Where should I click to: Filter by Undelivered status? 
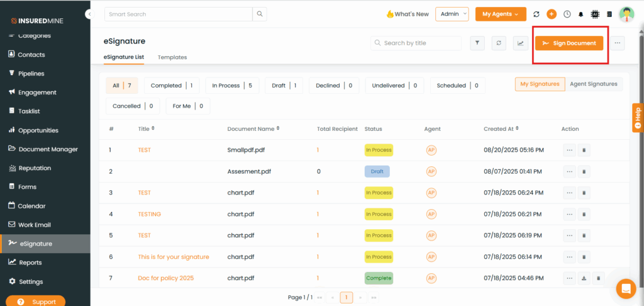tap(395, 86)
